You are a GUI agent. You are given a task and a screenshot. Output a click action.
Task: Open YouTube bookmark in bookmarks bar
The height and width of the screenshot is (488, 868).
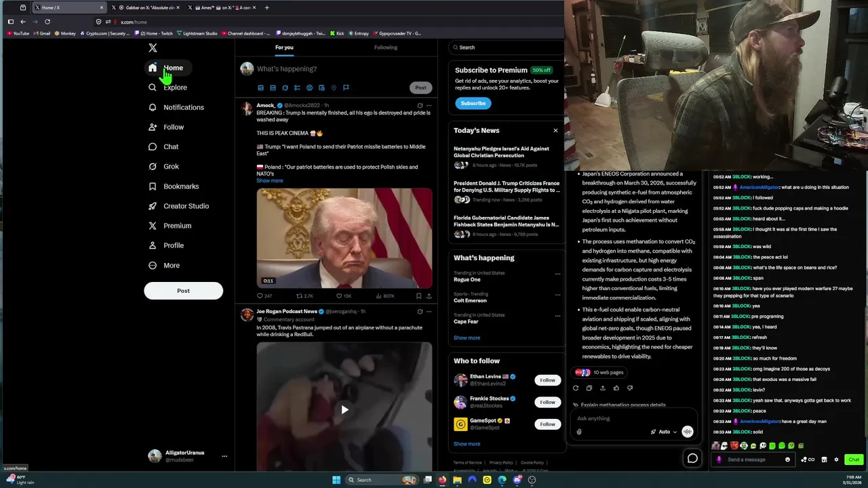tap(18, 33)
